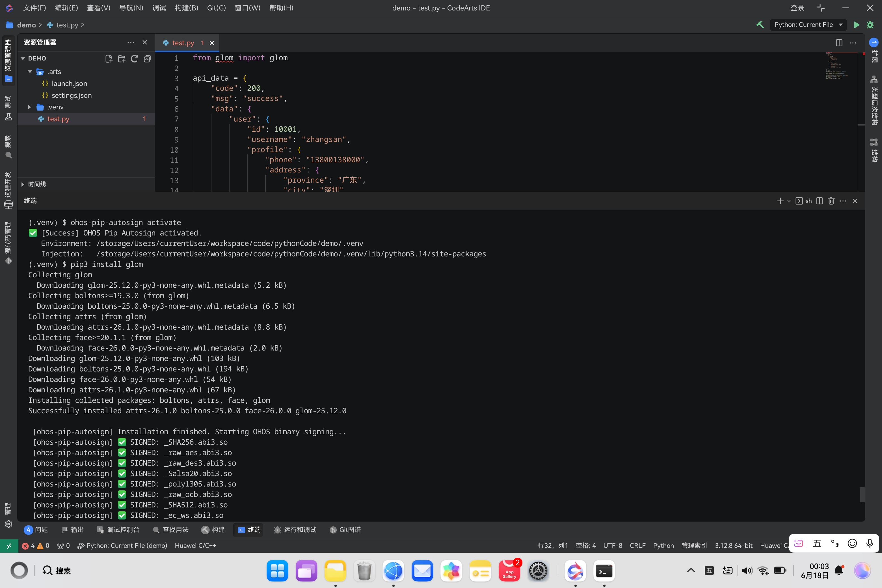Refresh the DEMO explorer tree
The image size is (882, 588).
pos(134,59)
